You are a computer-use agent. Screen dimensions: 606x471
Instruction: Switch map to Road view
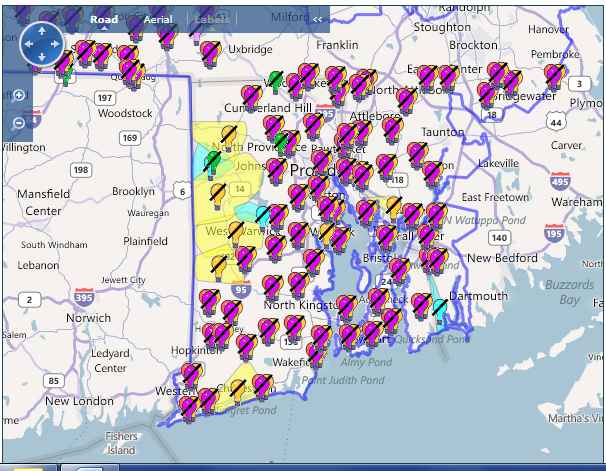coord(104,19)
